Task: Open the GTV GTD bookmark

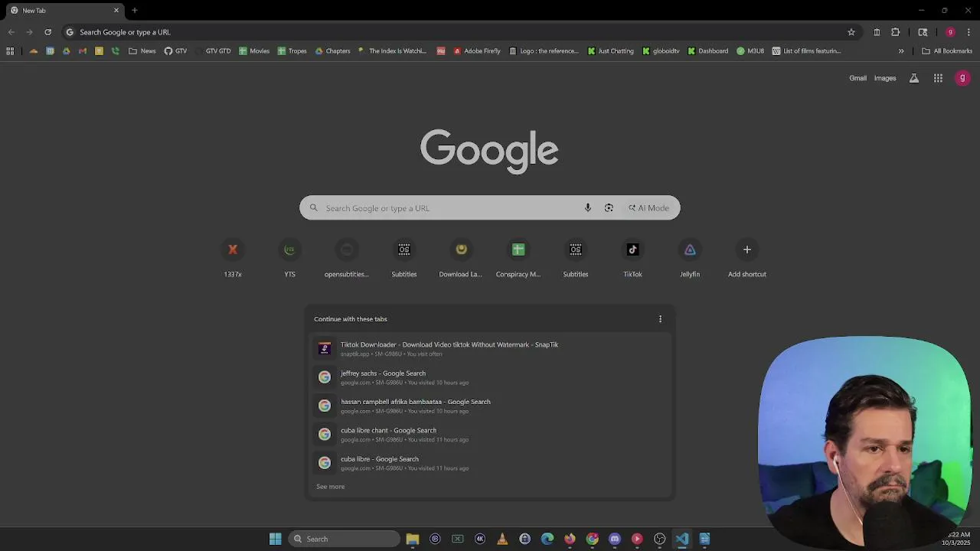Action: point(212,51)
